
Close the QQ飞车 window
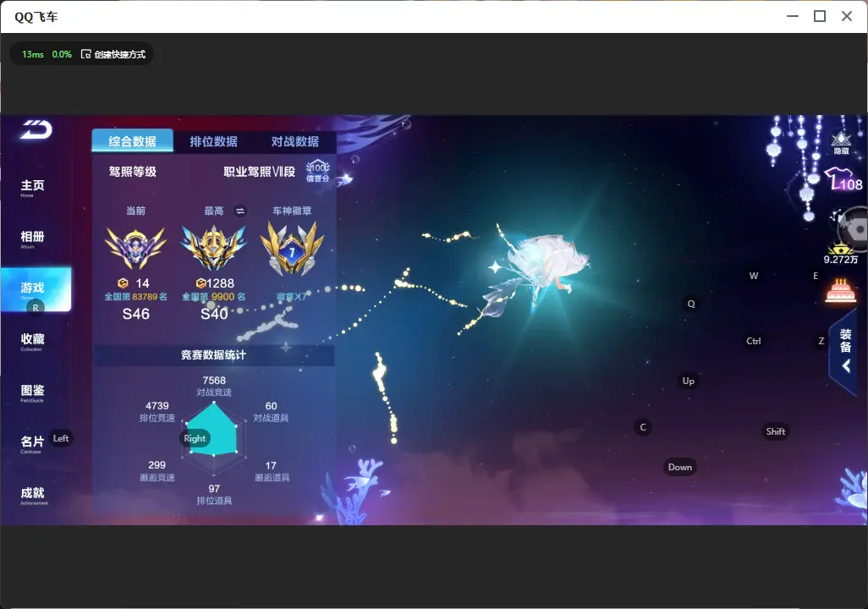[847, 17]
